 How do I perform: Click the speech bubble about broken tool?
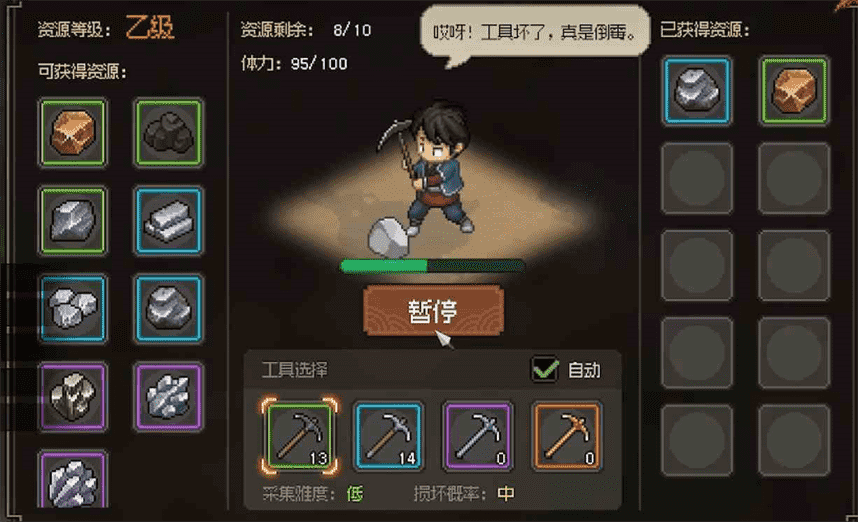coord(535,32)
